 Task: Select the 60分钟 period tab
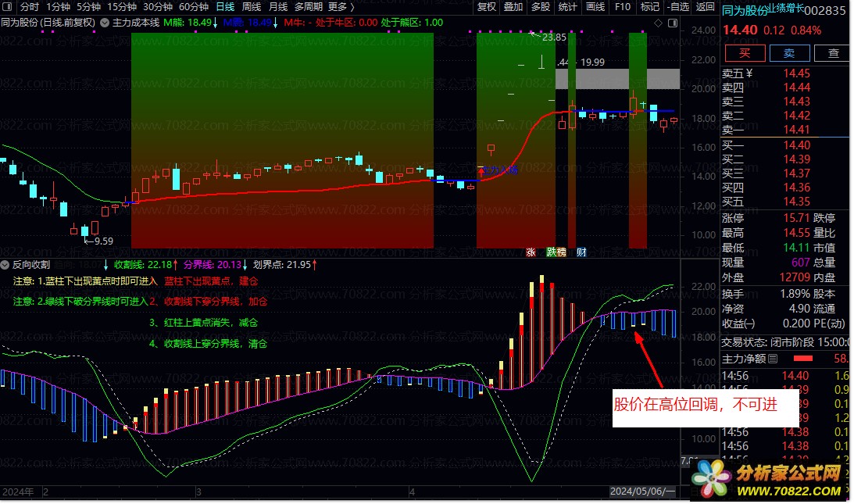pyautogui.click(x=194, y=7)
